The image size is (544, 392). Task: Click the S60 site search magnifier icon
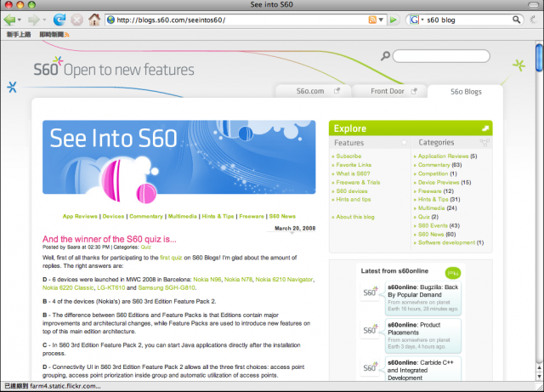[385, 55]
